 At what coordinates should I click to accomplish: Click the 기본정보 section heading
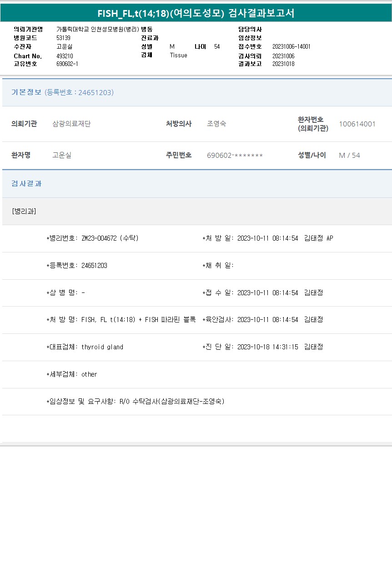[x=26, y=92]
